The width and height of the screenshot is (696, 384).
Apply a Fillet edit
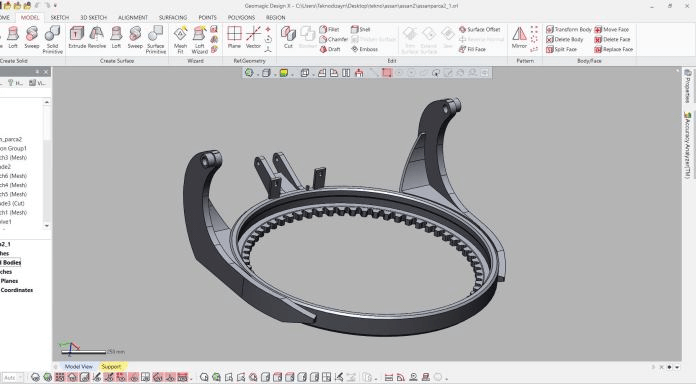tap(329, 29)
